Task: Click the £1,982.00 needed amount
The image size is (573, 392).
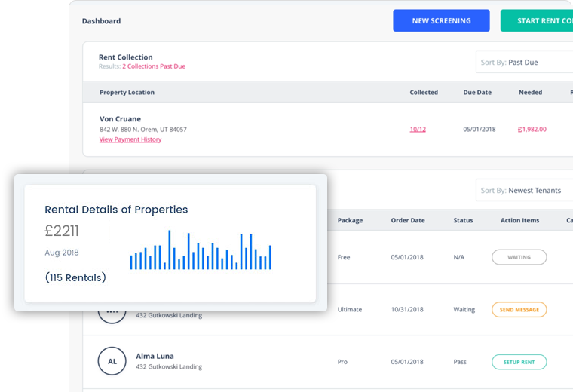Action: pyautogui.click(x=532, y=129)
